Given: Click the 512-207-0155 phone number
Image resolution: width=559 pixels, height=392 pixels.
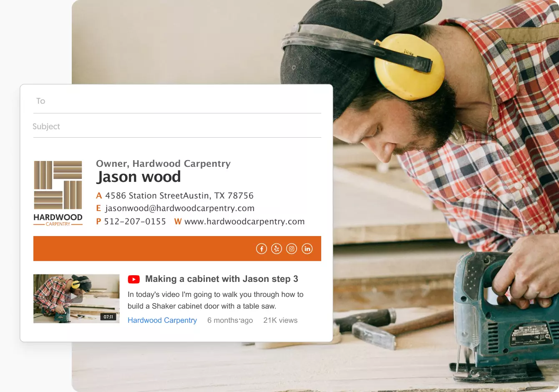Looking at the screenshot, I should (135, 221).
